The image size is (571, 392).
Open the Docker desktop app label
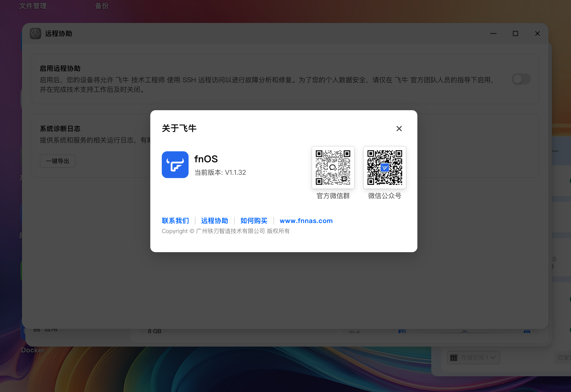[x=33, y=350]
